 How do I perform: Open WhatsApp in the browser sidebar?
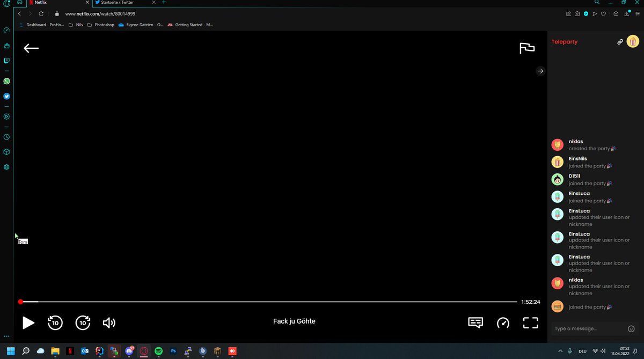pyautogui.click(x=6, y=81)
